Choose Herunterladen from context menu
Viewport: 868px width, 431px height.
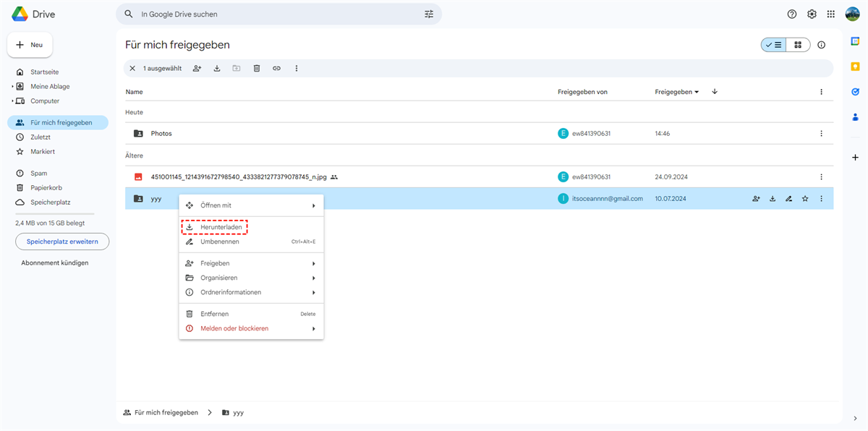tap(221, 227)
